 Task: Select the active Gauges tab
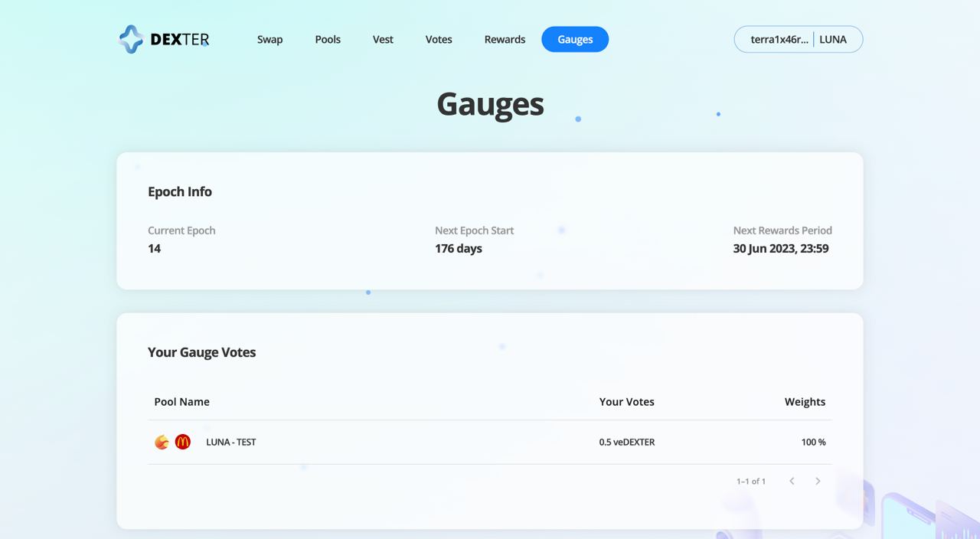(575, 39)
